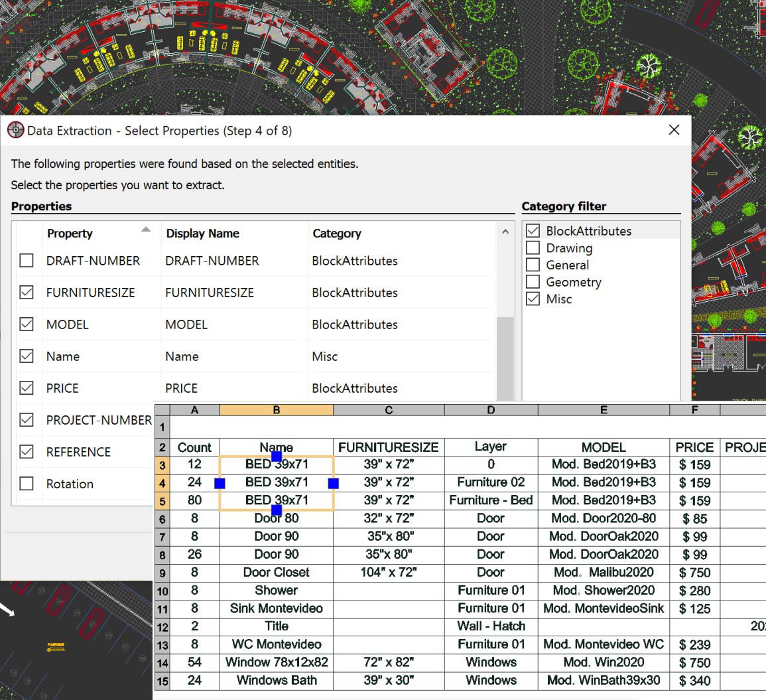Deselect the MODEL property checkbox
Viewport: 766px width, 700px height.
[27, 324]
